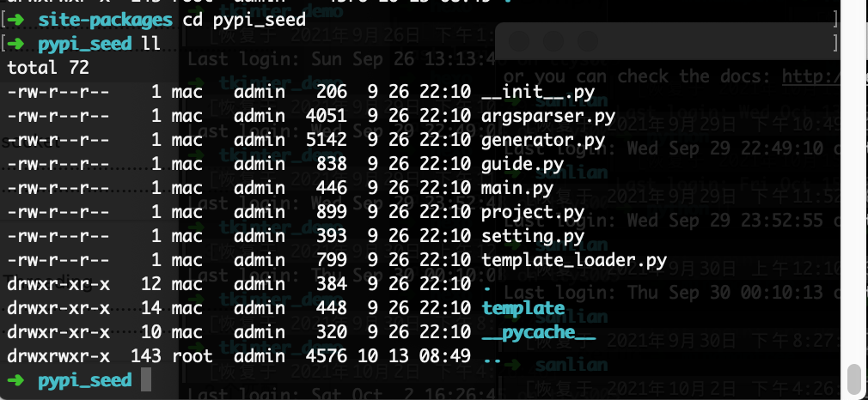Select the __init__.py filename
Image resolution: width=868 pixels, height=400 pixels.
click(536, 92)
